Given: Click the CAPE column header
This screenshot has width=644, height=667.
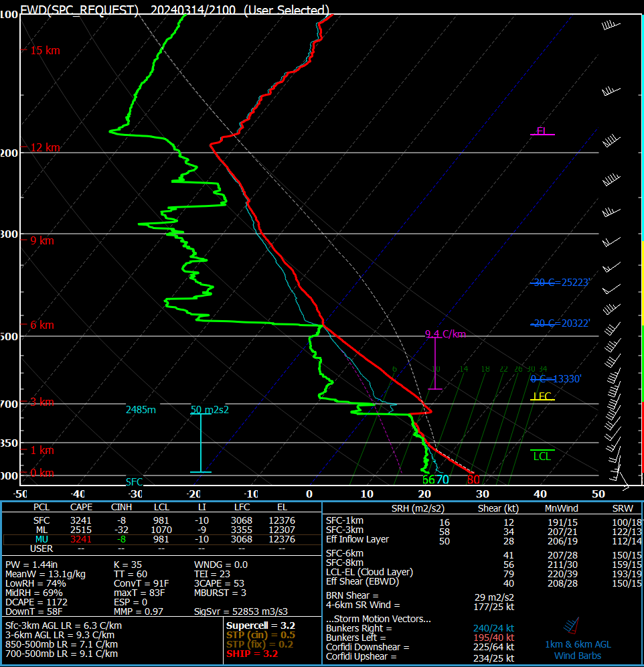Looking at the screenshot, I should (81, 507).
